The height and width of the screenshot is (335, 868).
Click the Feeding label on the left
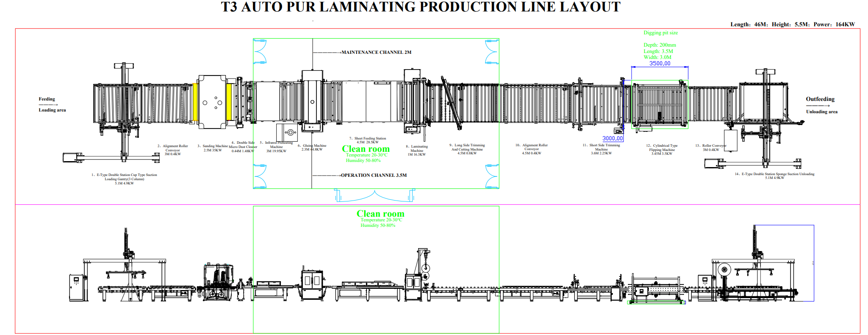tap(47, 99)
